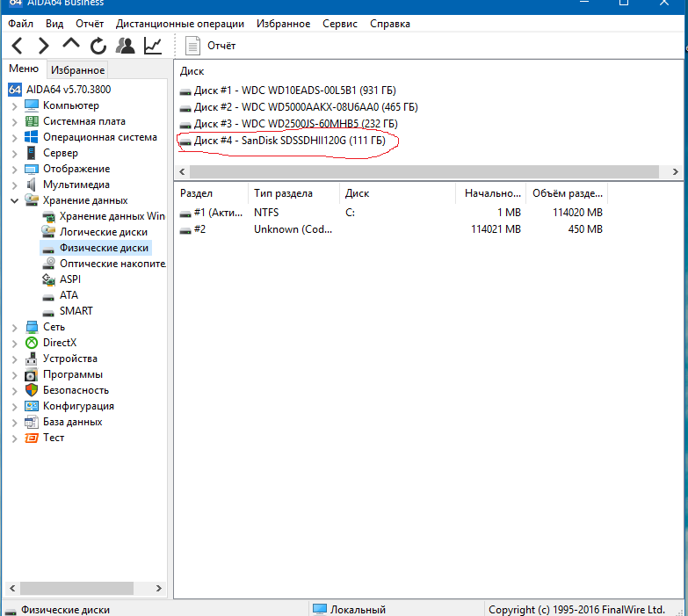Image resolution: width=688 pixels, height=616 pixels.
Task: Select the База данных icon
Action: click(32, 422)
